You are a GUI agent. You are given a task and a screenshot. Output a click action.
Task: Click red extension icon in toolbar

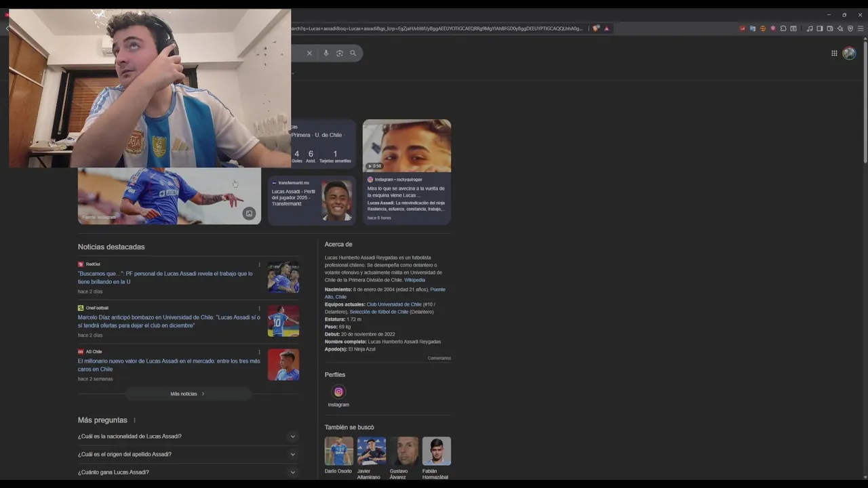coord(743,28)
